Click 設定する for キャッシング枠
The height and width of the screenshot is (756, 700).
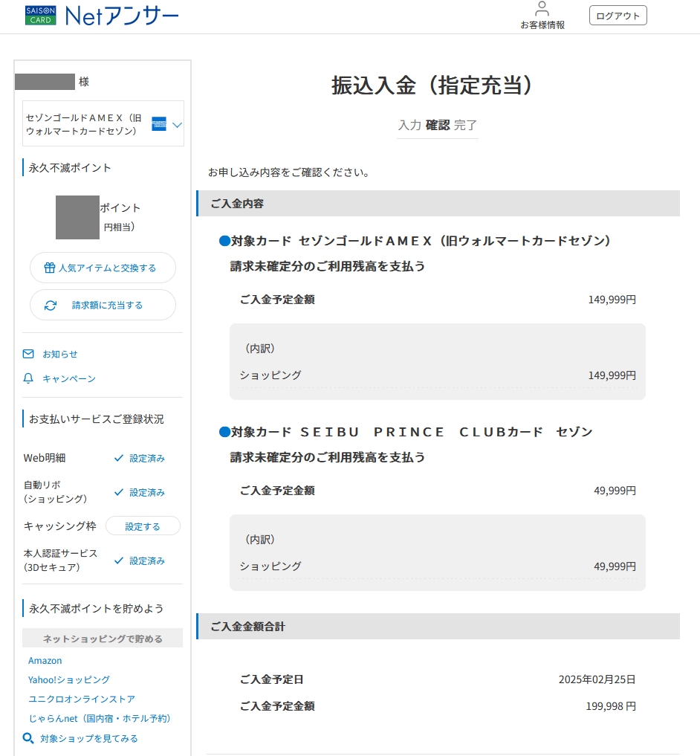point(143,526)
